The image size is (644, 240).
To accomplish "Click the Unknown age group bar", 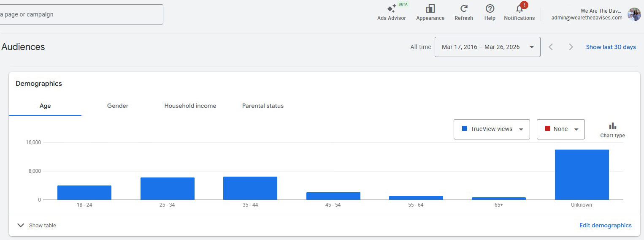I will pos(582,175).
